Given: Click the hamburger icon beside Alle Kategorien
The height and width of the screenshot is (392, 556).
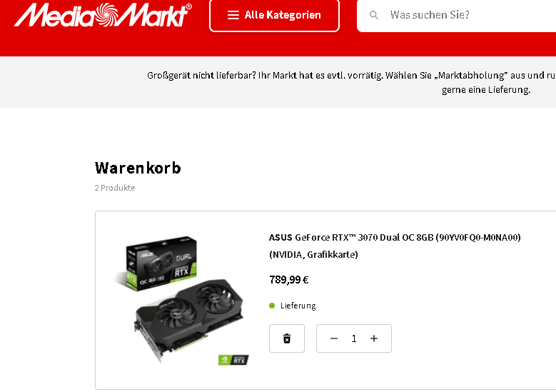Looking at the screenshot, I should (x=233, y=15).
